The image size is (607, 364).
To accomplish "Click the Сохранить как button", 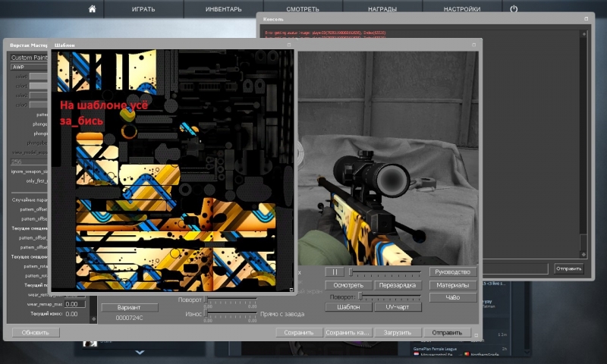I will [x=348, y=332].
